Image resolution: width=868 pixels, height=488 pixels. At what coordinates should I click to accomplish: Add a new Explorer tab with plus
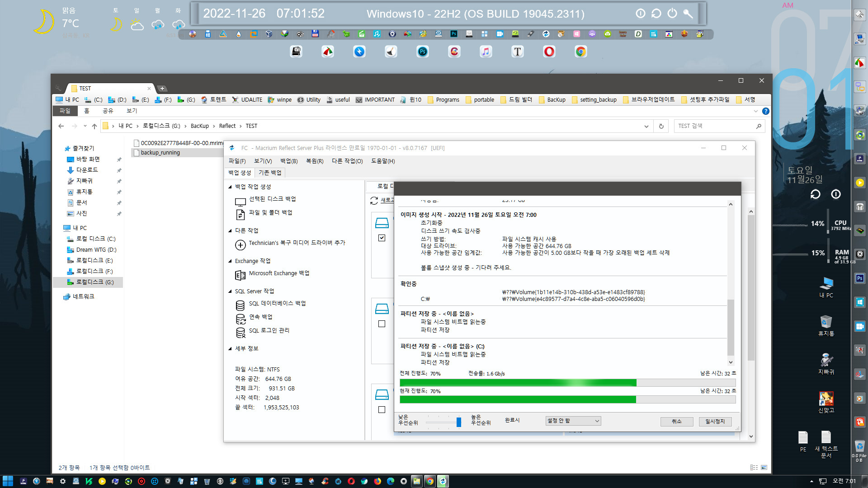pyautogui.click(x=162, y=89)
